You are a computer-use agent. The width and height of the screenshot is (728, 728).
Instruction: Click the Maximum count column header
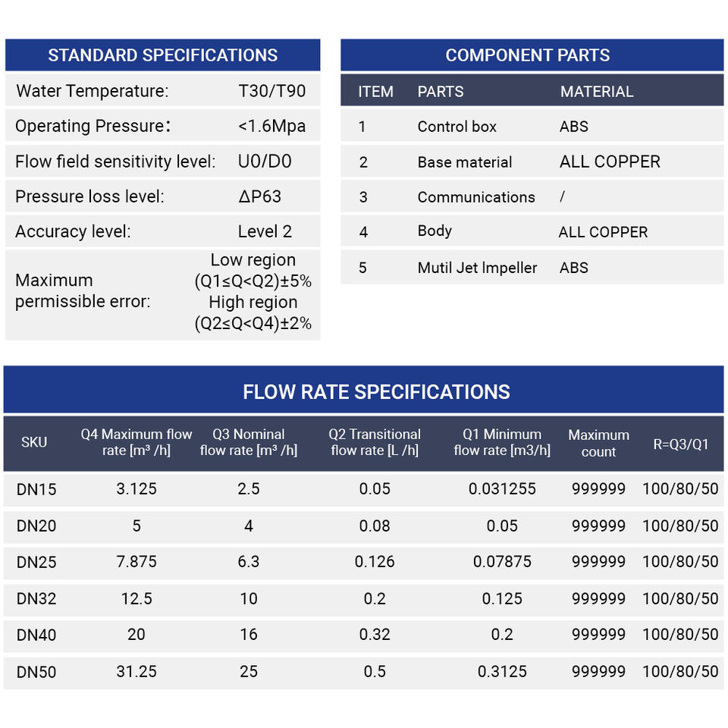pyautogui.click(x=598, y=443)
